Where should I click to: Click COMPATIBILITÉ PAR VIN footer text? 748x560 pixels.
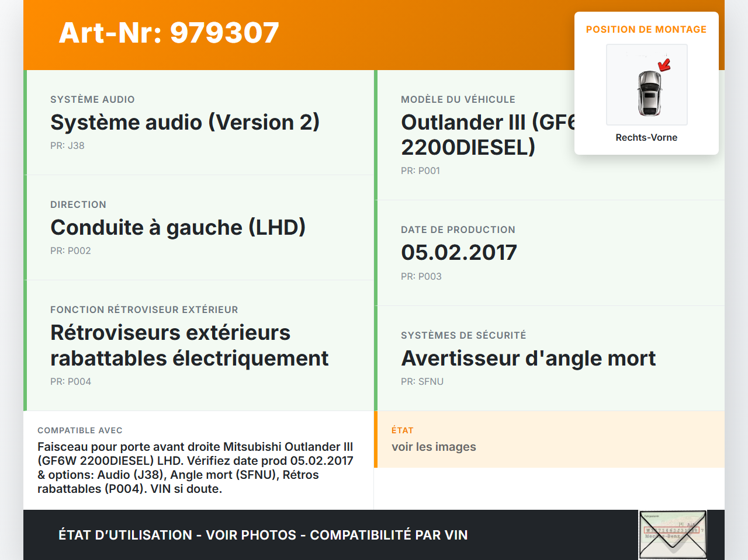click(390, 535)
